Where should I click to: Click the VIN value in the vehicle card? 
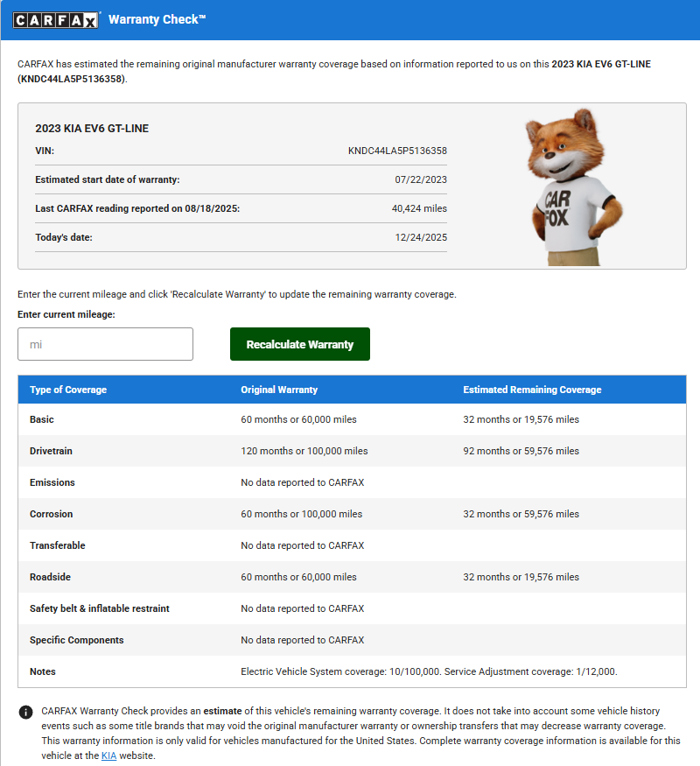coord(397,151)
